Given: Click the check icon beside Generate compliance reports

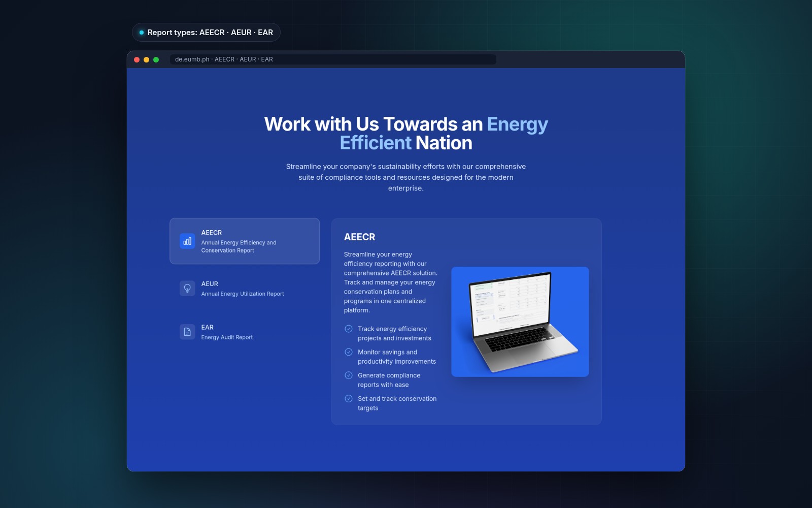Looking at the screenshot, I should pyautogui.click(x=349, y=375).
